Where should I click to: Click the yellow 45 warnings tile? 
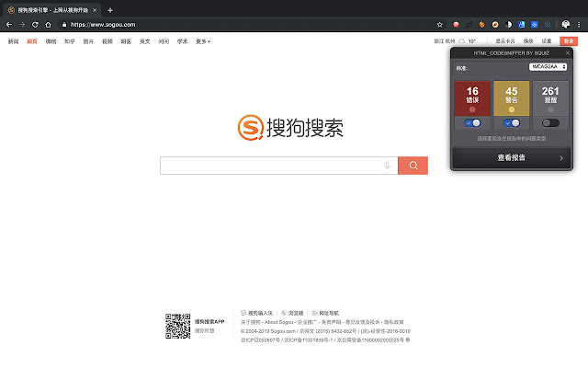512,98
